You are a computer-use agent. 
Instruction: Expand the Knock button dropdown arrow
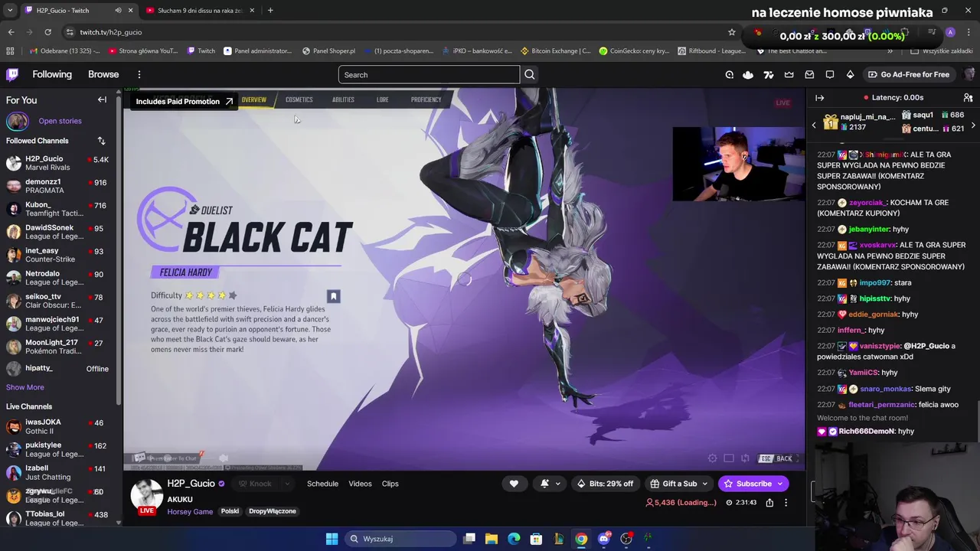[x=287, y=484]
